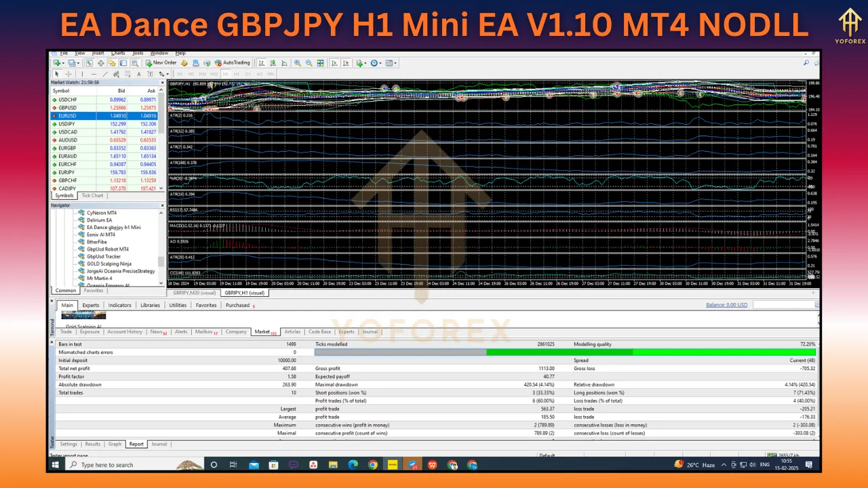868x488 pixels.
Task: Switch to the M15 timeframe
Action: [202, 74]
